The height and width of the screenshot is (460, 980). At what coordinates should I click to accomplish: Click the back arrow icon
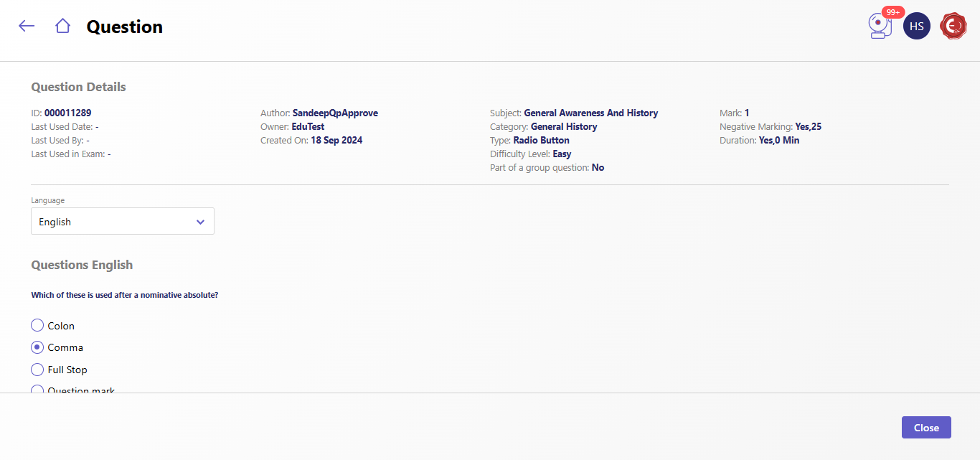(x=27, y=27)
